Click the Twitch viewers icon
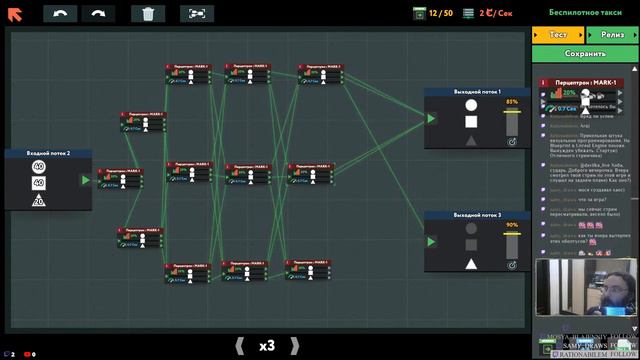 (x=7, y=354)
